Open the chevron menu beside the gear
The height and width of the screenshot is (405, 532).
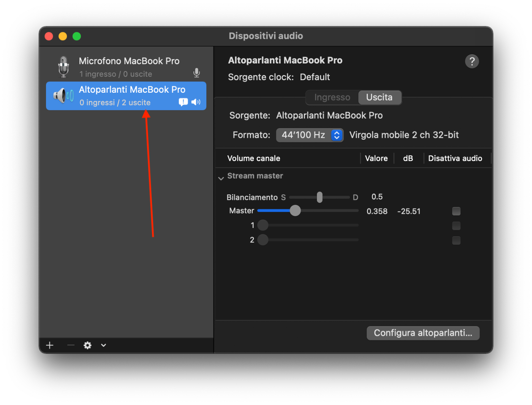pos(103,345)
